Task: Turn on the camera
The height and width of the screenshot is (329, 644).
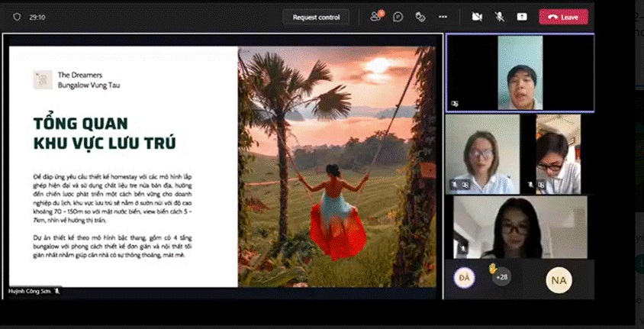Action: pos(477,17)
